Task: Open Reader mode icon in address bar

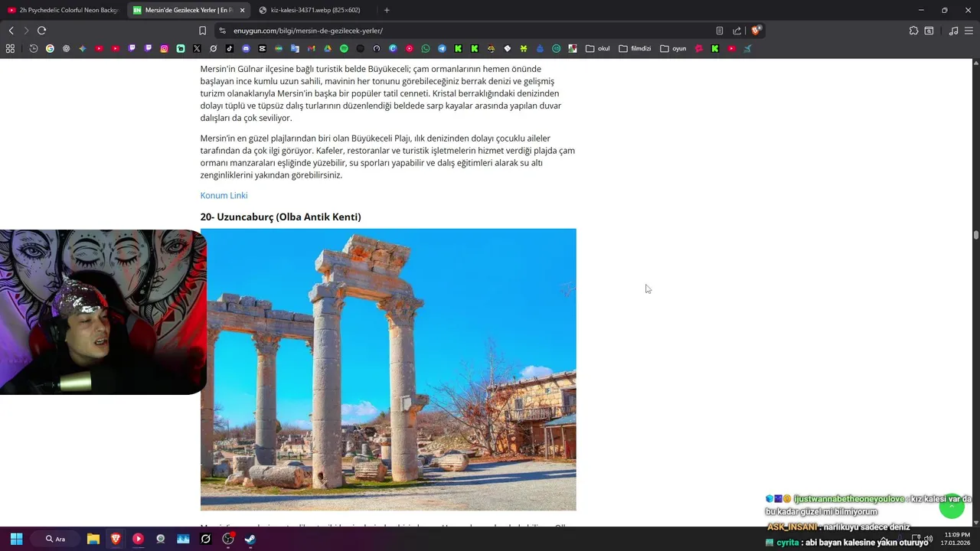Action: (720, 31)
